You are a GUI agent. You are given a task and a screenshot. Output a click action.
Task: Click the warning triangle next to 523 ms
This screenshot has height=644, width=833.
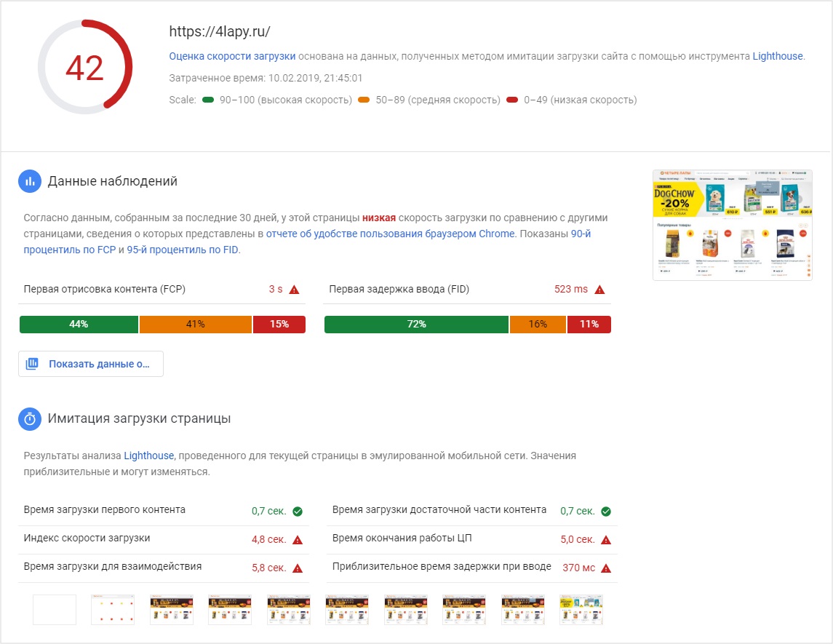pyautogui.click(x=599, y=290)
